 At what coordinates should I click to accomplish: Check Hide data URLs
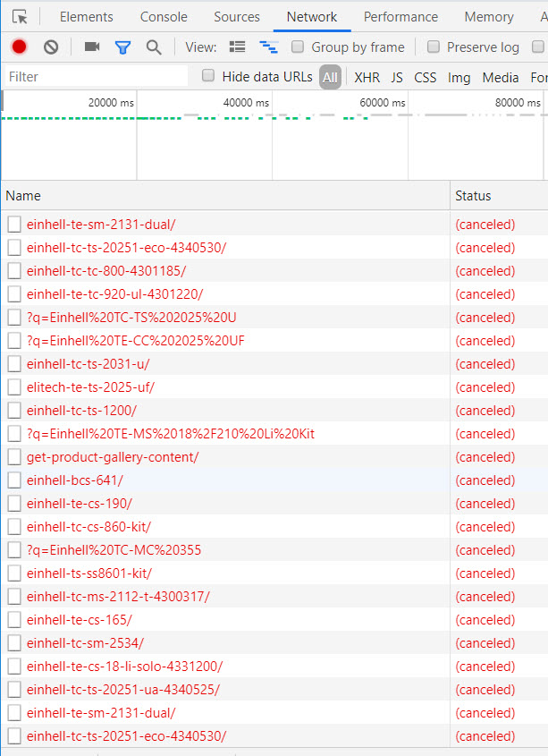tap(208, 76)
